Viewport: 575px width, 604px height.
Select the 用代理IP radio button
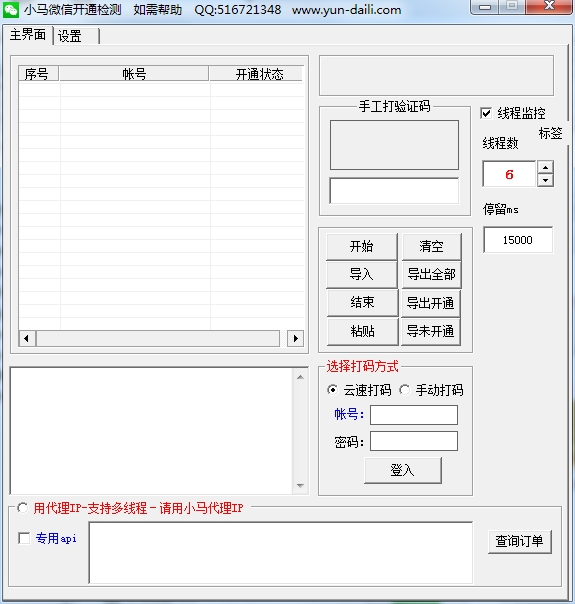[22, 508]
